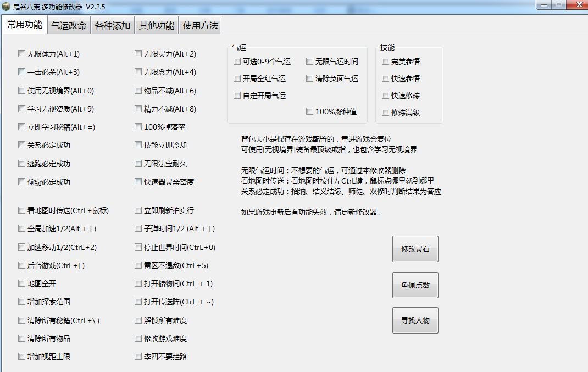Enable 无限念力(Alt+4) checkbox

click(x=138, y=71)
